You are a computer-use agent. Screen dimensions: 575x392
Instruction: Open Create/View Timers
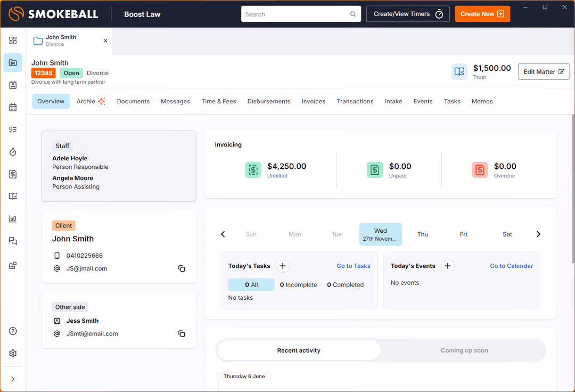(x=408, y=14)
